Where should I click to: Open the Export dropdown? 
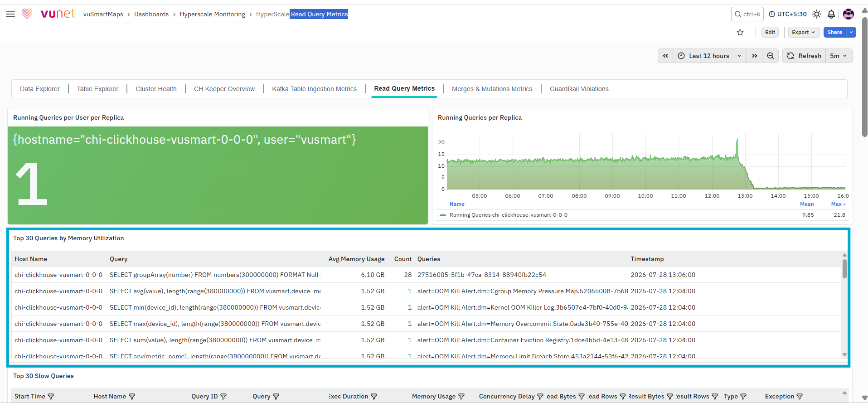(x=804, y=32)
